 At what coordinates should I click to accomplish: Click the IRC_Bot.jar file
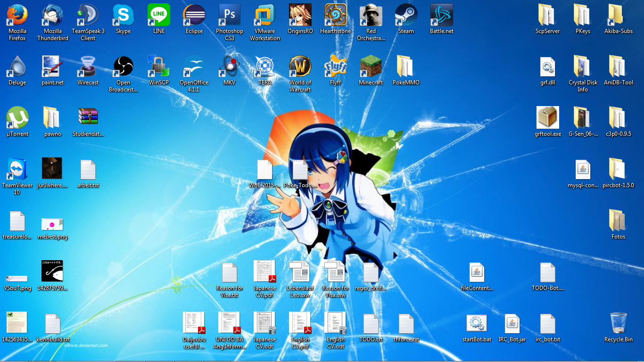[512, 324]
